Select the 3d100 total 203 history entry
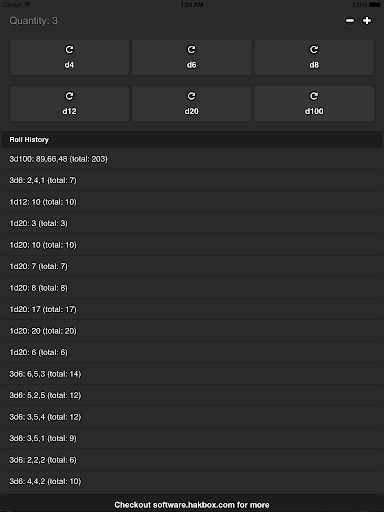 (x=192, y=159)
